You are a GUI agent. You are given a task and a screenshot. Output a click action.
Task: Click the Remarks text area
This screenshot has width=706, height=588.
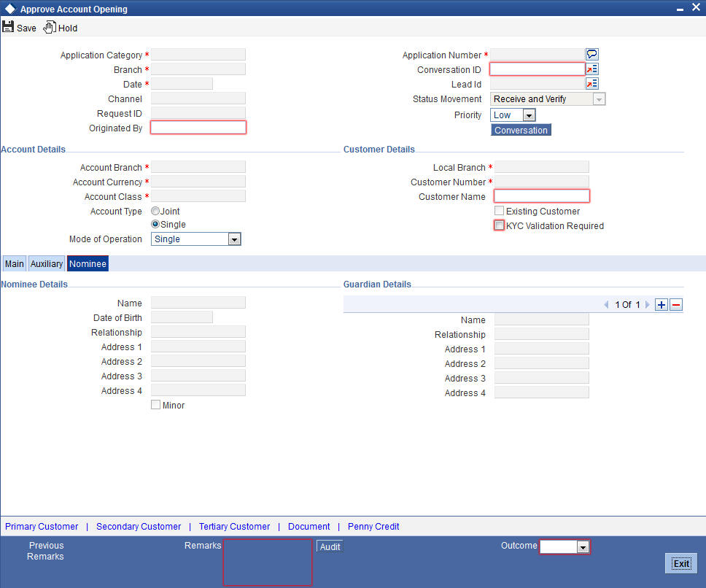pos(268,562)
